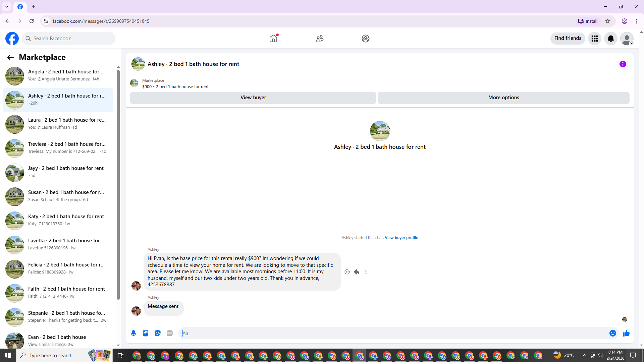
Task: Open the Friends tab
Action: [320, 39]
